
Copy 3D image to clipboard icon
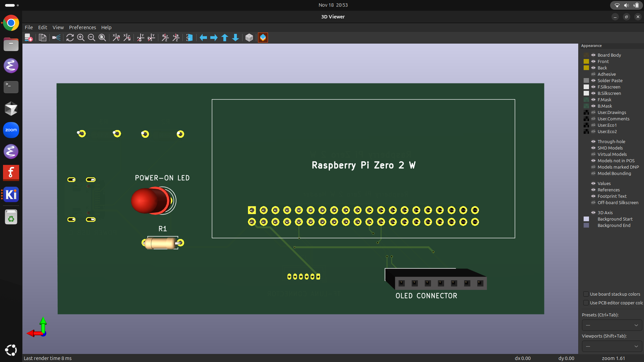pyautogui.click(x=42, y=38)
